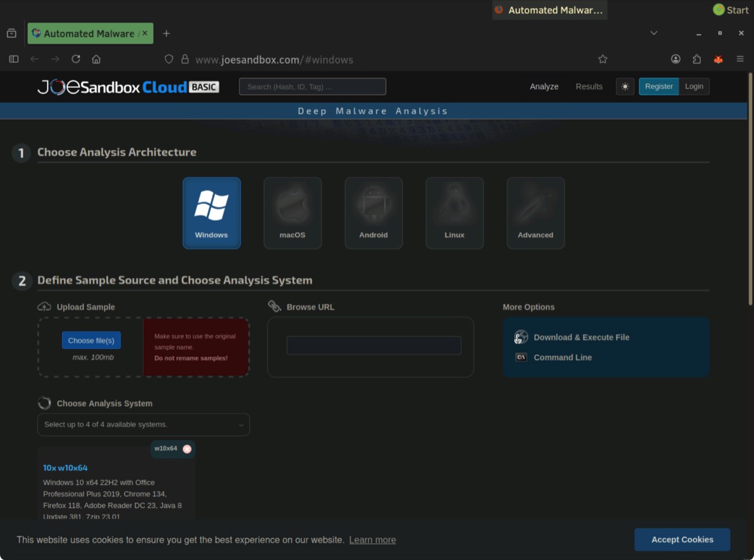Accept cookies on the banner
Image resolution: width=754 pixels, height=560 pixels.
pos(682,539)
